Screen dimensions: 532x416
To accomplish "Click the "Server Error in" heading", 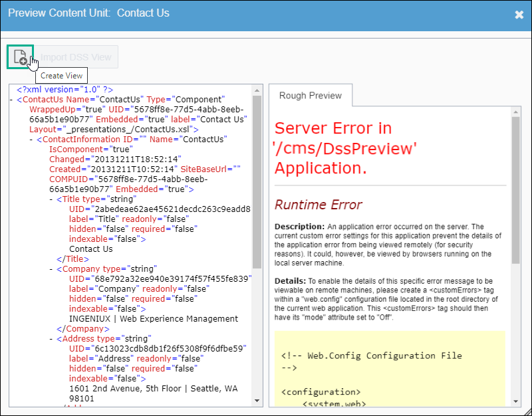I will 333,128.
